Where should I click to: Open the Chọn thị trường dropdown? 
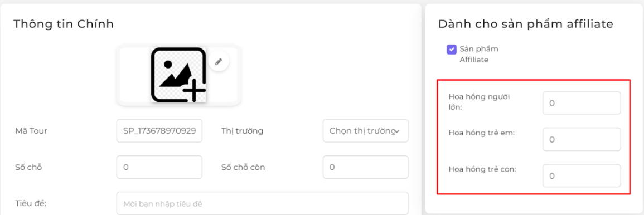pos(366,131)
